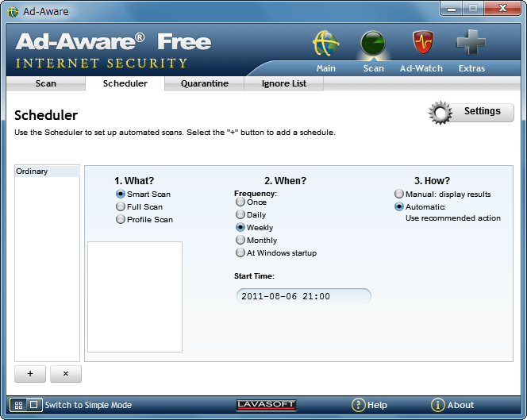Add a new schedule with + button
Image resolution: width=527 pixels, height=420 pixels.
pos(30,374)
